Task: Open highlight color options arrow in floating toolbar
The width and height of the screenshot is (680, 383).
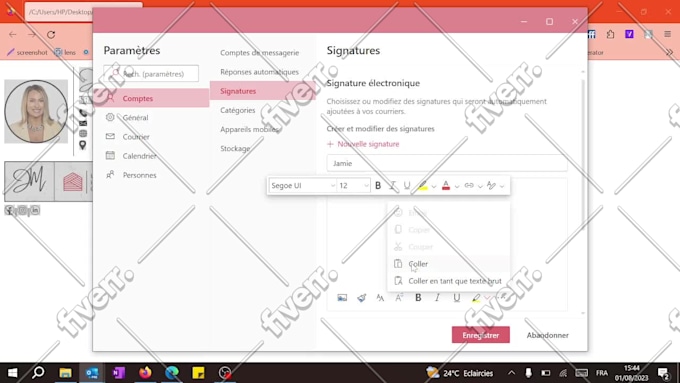Action: click(x=434, y=187)
